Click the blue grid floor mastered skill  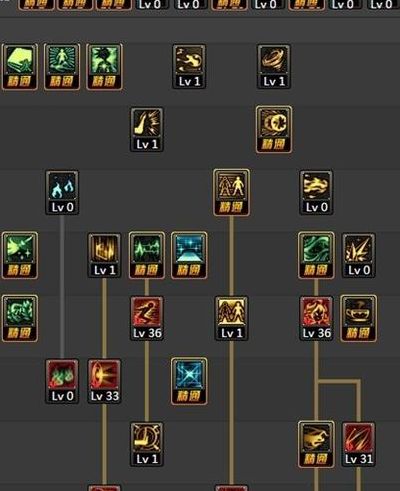189,255
